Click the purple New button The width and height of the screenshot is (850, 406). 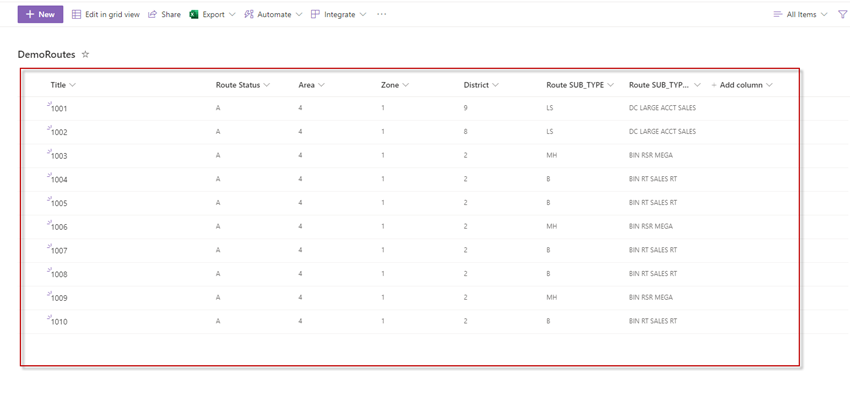coord(40,15)
